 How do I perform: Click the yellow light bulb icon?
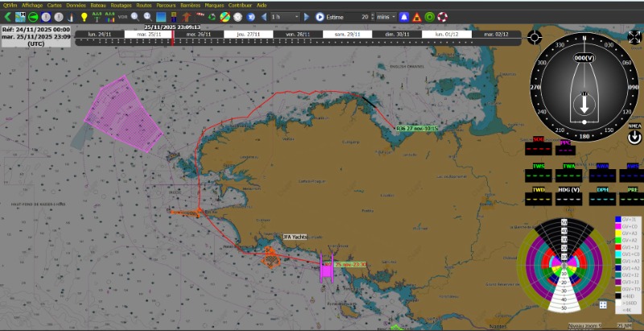[84, 16]
